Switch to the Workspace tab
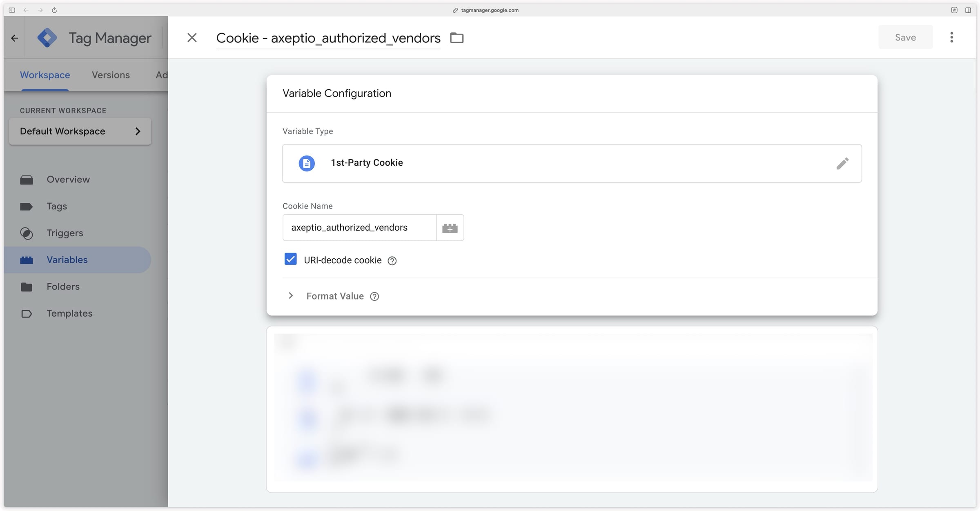Screen dimensions: 980x511 point(45,75)
